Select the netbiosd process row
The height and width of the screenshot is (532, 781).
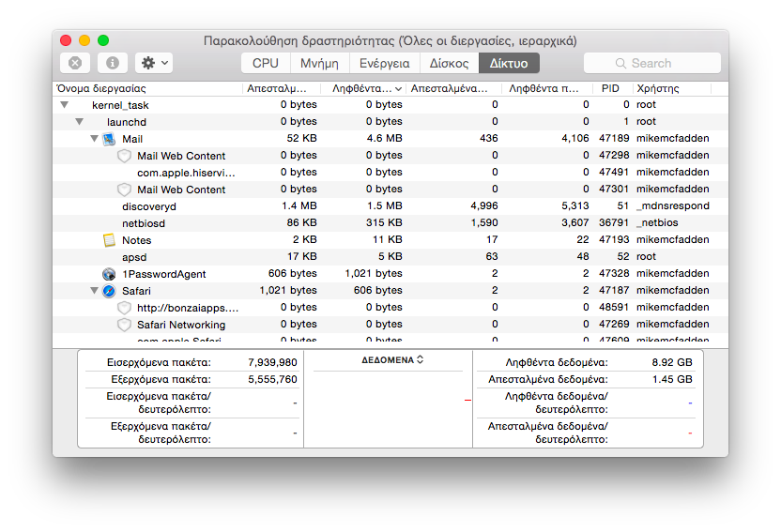pos(390,223)
